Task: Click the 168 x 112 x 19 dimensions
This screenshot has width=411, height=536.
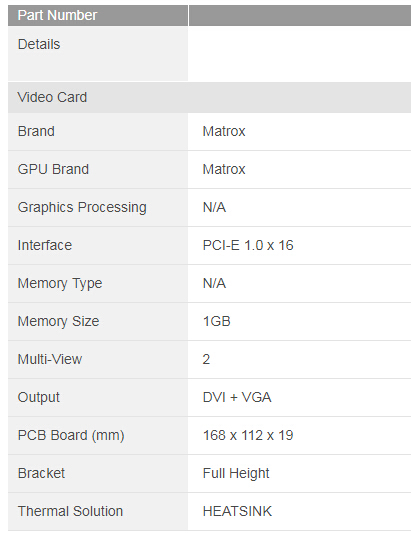Action: tap(248, 435)
